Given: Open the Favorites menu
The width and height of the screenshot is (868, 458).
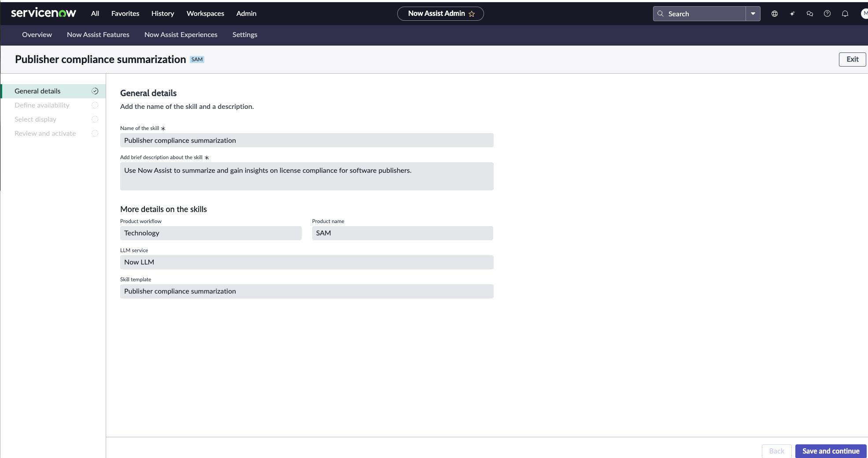Looking at the screenshot, I should [125, 14].
